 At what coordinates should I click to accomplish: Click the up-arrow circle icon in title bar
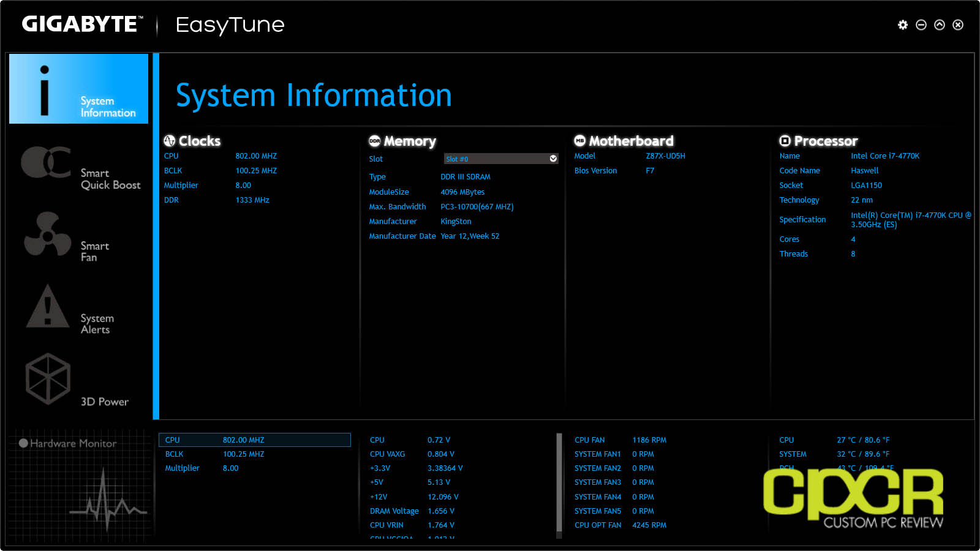tap(940, 24)
